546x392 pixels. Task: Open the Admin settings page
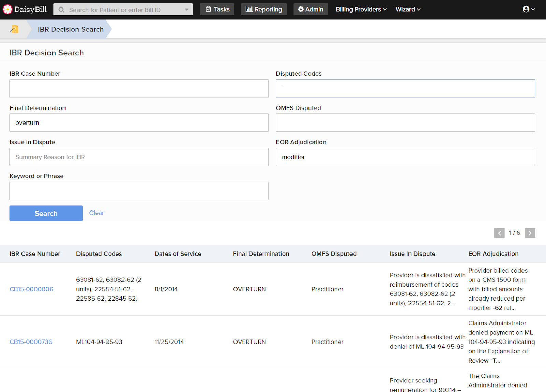click(x=311, y=9)
